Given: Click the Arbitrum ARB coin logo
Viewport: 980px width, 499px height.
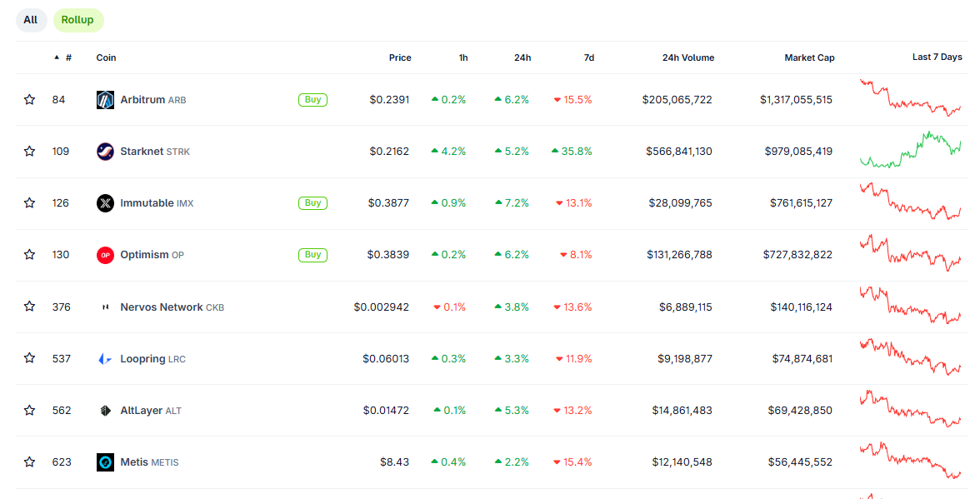Looking at the screenshot, I should [105, 99].
